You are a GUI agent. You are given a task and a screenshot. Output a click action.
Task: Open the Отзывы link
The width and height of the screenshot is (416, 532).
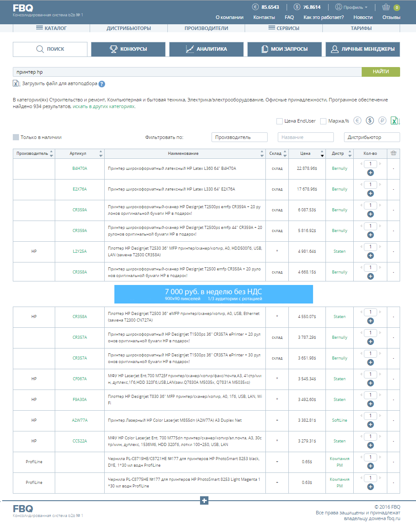point(391,17)
